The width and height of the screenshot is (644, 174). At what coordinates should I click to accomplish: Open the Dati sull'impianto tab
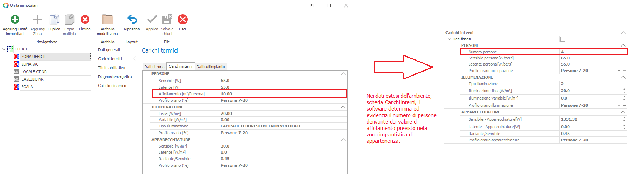coord(211,67)
